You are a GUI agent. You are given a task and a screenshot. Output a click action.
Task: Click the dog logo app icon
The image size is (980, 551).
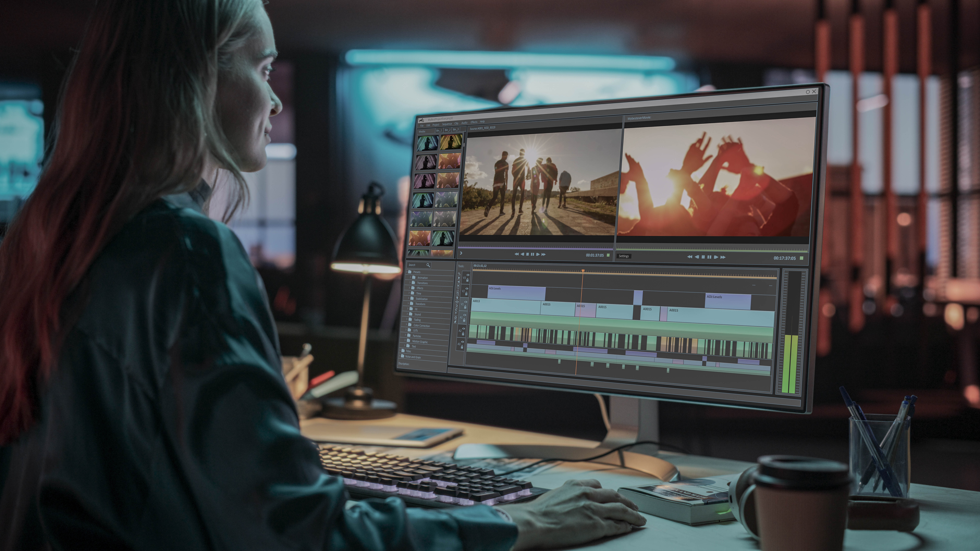[x=422, y=121]
